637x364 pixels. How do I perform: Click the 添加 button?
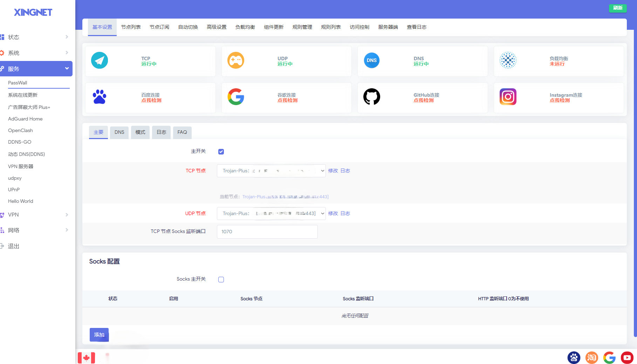click(x=99, y=335)
